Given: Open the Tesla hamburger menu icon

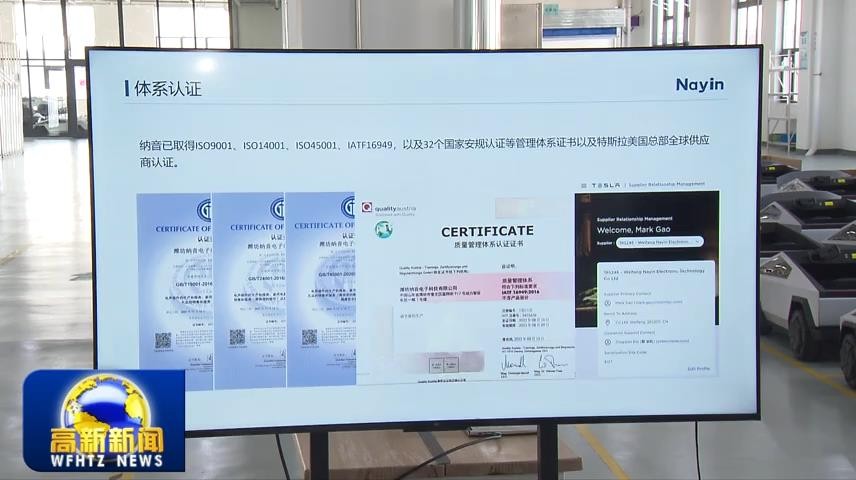Looking at the screenshot, I should click(x=584, y=186).
